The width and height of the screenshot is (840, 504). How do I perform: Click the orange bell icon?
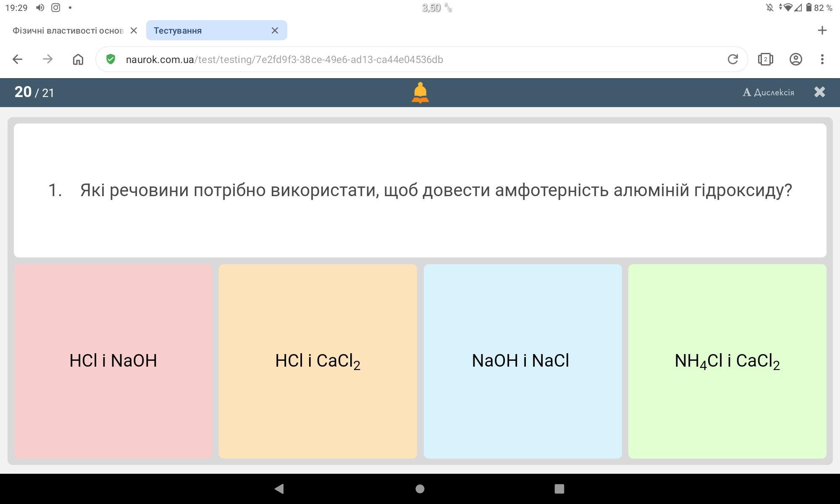pos(420,92)
